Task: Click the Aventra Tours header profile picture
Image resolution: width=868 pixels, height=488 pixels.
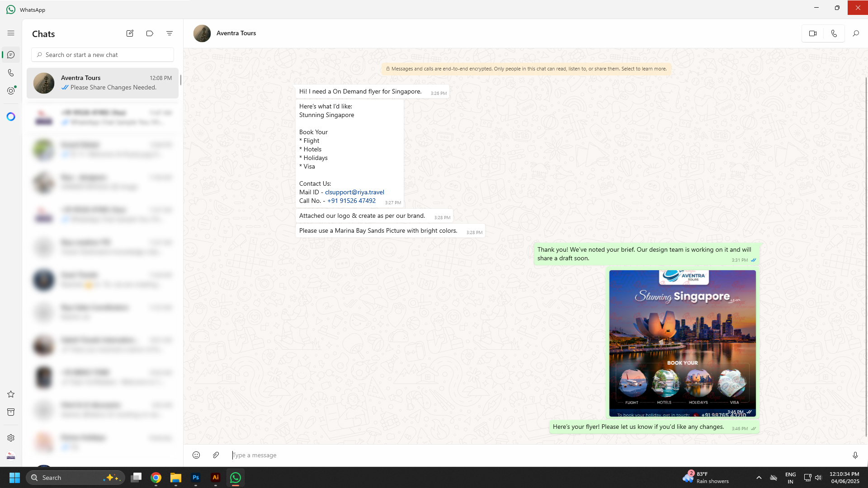Action: [202, 33]
